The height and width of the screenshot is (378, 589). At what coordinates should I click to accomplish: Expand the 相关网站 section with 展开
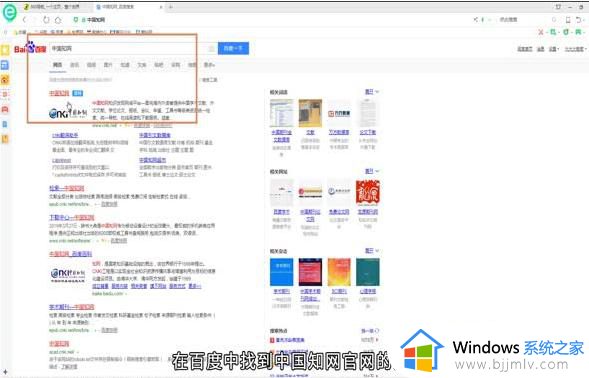[372, 171]
